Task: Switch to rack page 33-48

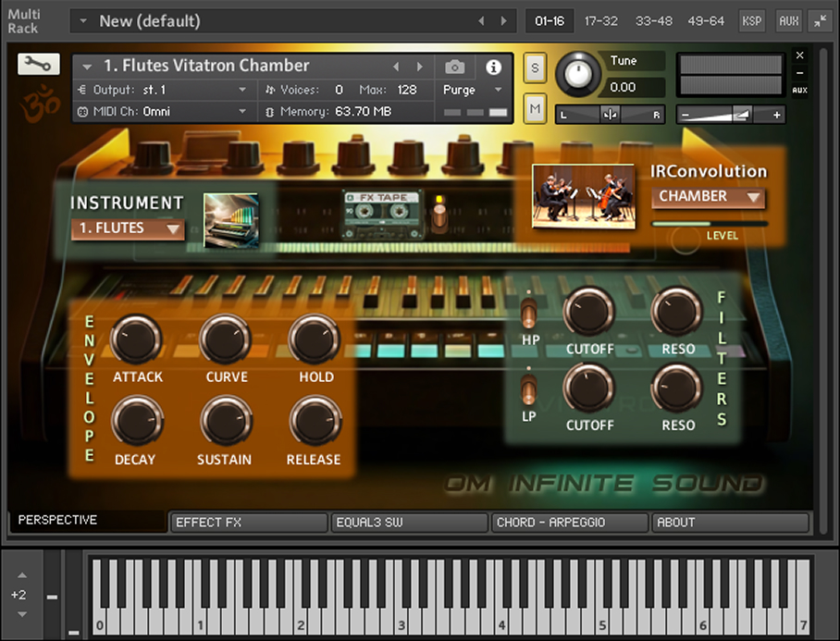Action: pyautogui.click(x=653, y=21)
